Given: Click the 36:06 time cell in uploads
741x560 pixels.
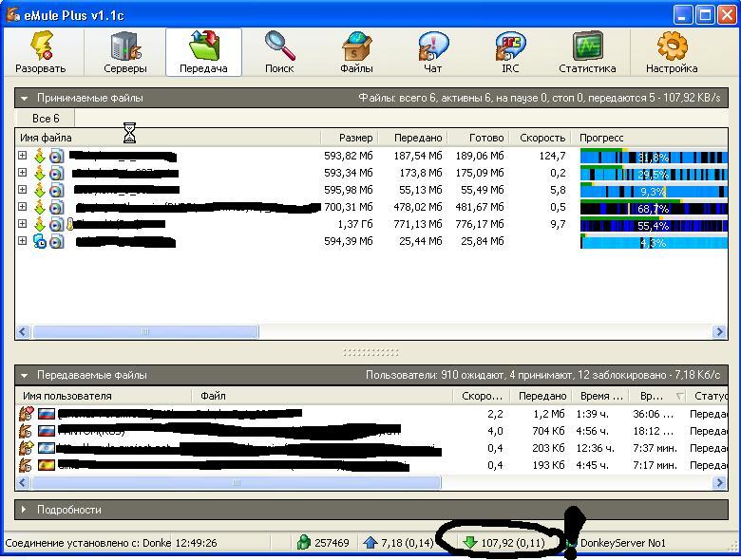Looking at the screenshot, I should [x=653, y=414].
